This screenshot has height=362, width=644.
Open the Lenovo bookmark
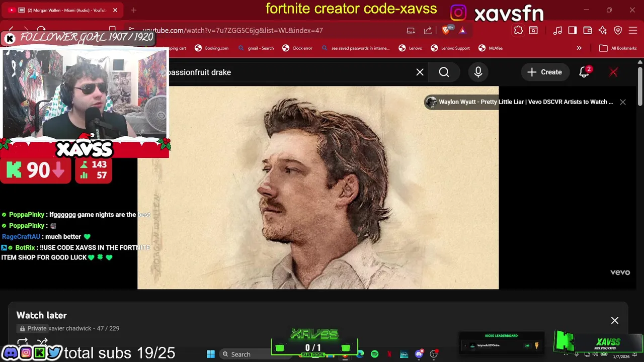point(410,48)
